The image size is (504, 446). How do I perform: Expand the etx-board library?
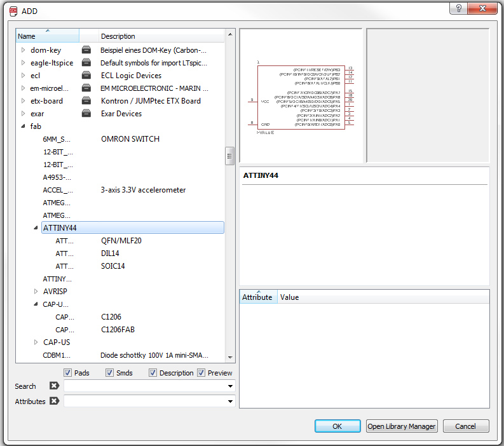pyautogui.click(x=23, y=100)
